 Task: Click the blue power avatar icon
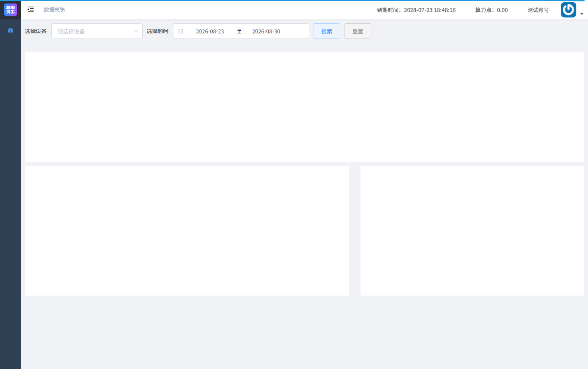coord(569,10)
